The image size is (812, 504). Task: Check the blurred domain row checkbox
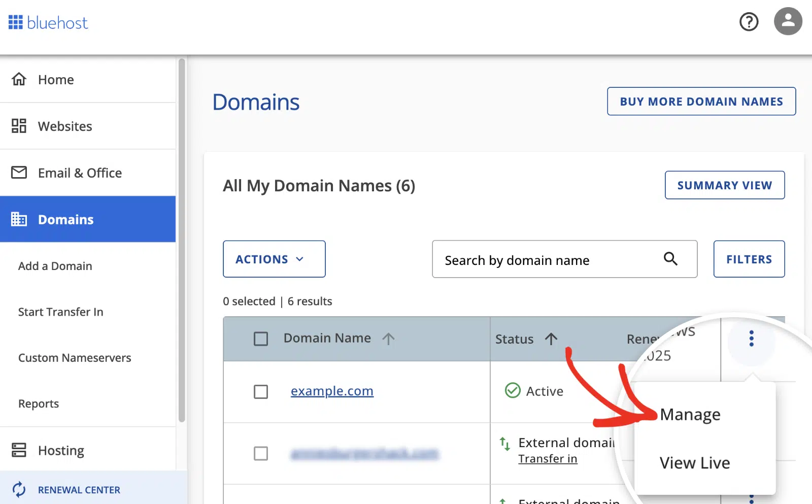click(x=261, y=453)
